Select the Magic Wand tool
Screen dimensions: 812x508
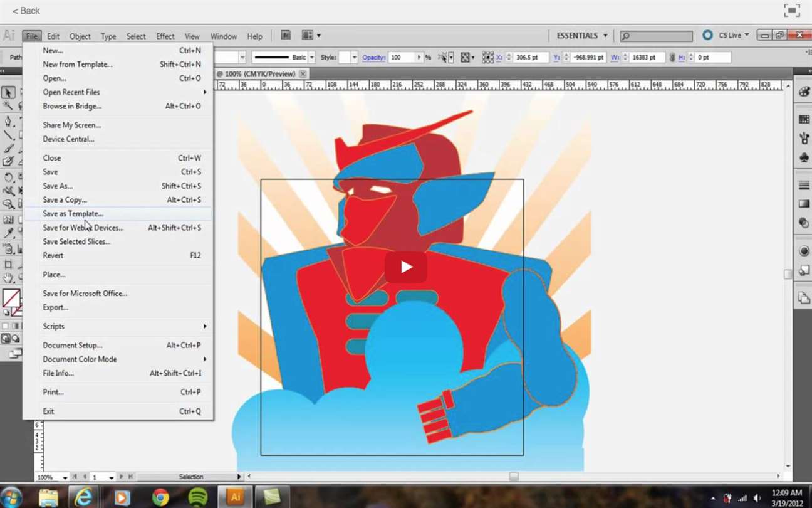(x=8, y=107)
